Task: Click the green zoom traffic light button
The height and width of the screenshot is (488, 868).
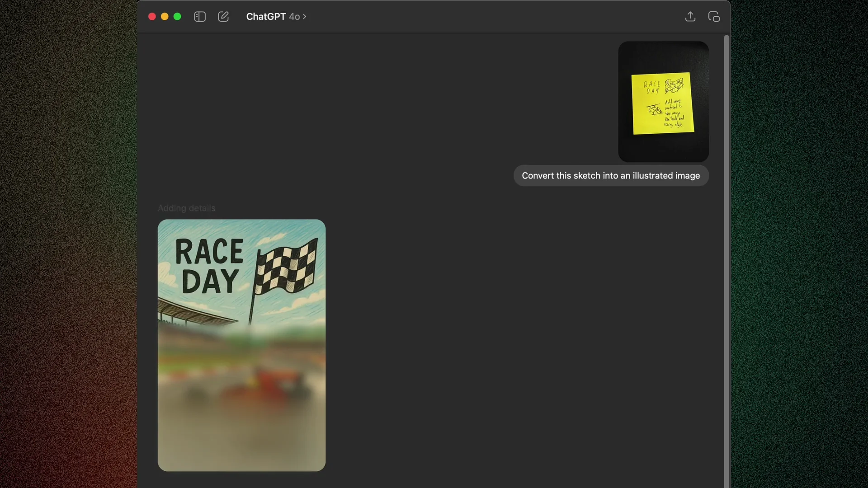Action: point(177,16)
